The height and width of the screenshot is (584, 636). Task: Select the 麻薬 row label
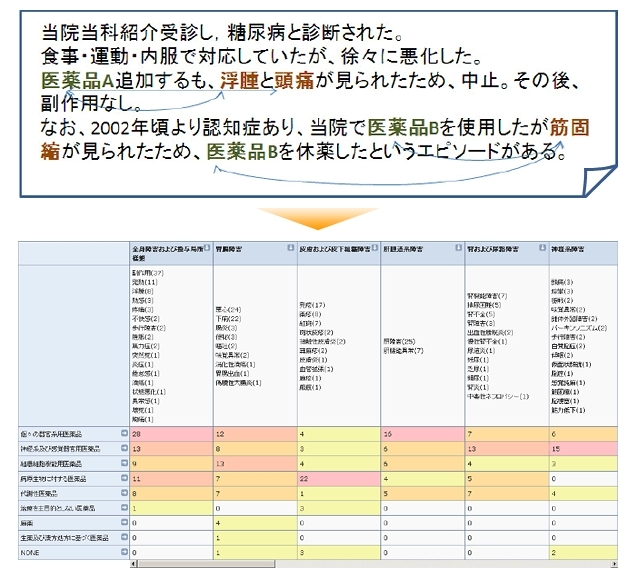click(27, 523)
